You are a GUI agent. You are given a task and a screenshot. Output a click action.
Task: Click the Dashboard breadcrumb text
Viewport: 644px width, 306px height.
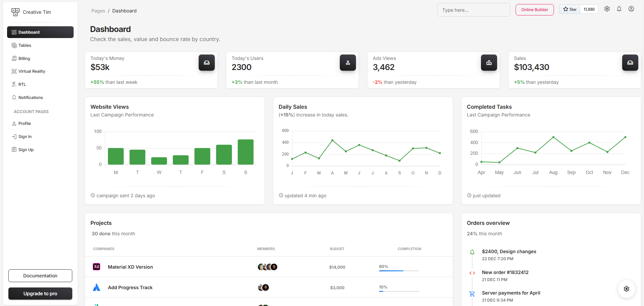pyautogui.click(x=124, y=11)
